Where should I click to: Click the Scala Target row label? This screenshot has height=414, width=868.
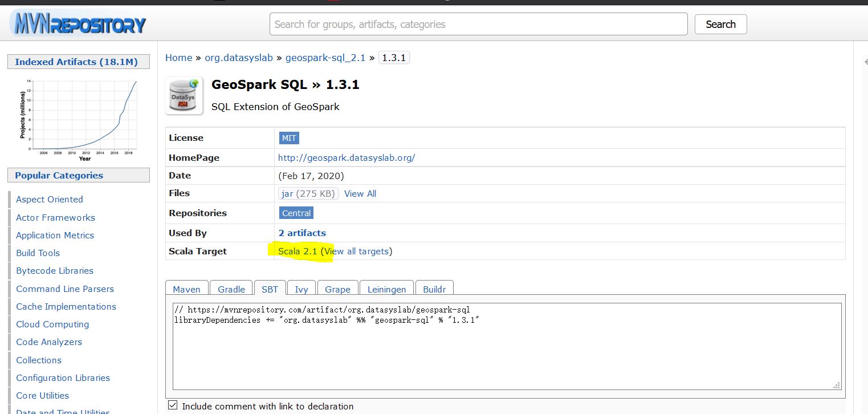pyautogui.click(x=197, y=251)
